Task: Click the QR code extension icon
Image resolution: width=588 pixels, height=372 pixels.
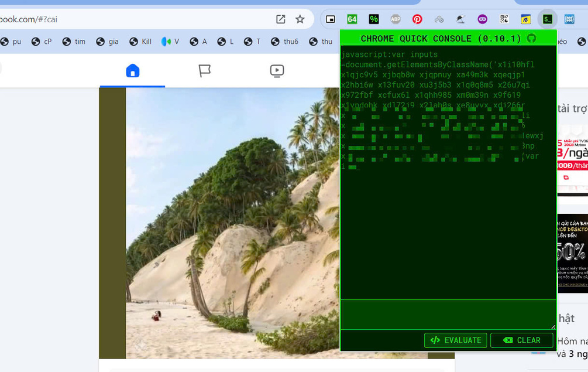Action: click(x=504, y=19)
